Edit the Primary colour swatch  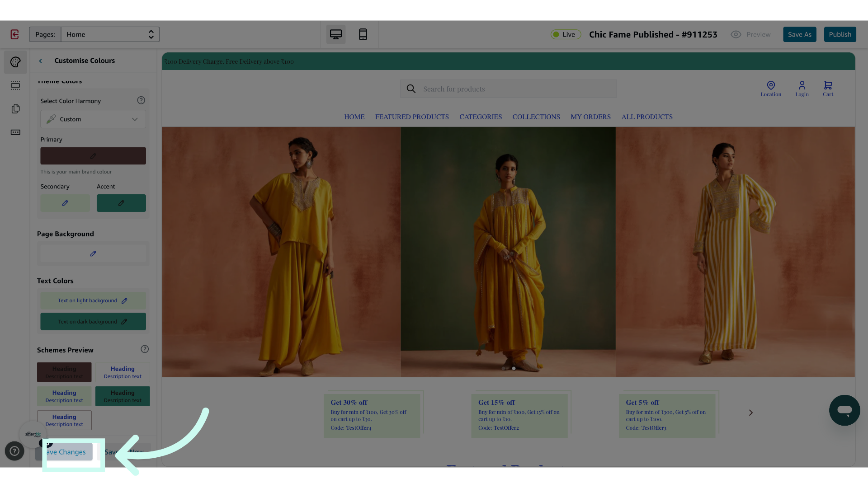93,156
